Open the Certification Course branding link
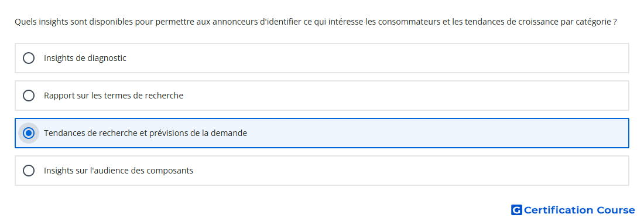This screenshot has height=221, width=644. click(x=573, y=210)
